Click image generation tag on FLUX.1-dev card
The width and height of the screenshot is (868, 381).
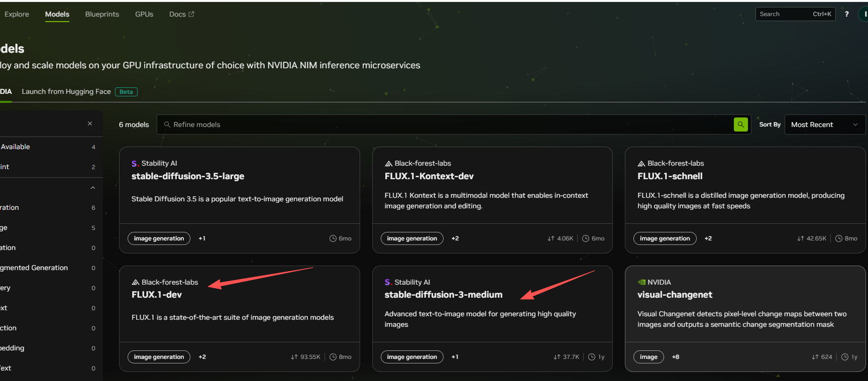tap(159, 357)
